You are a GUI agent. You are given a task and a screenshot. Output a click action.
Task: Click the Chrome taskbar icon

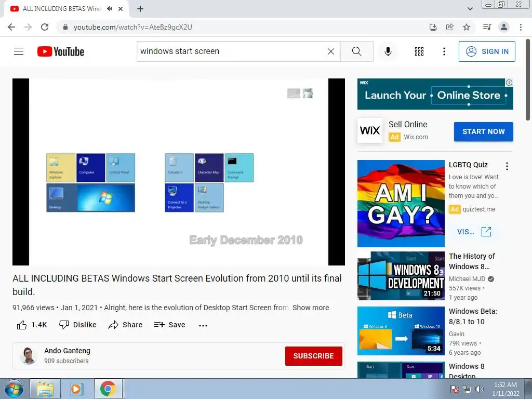[108, 389]
